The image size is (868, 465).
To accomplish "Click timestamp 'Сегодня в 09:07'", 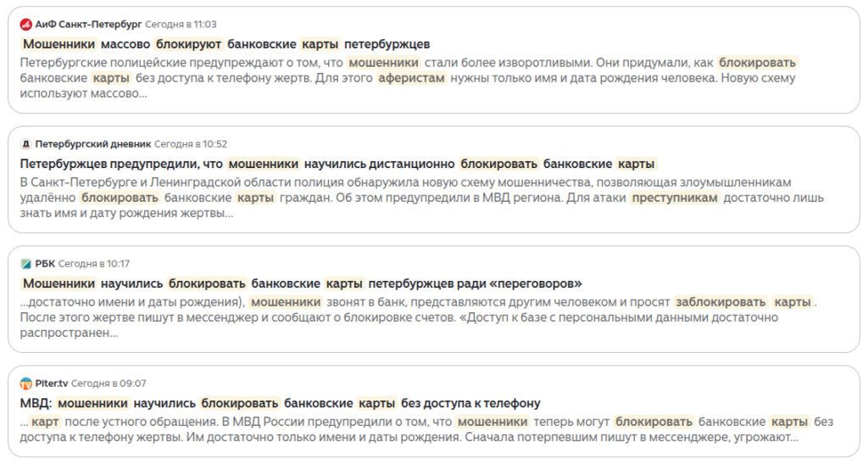I will click(108, 384).
